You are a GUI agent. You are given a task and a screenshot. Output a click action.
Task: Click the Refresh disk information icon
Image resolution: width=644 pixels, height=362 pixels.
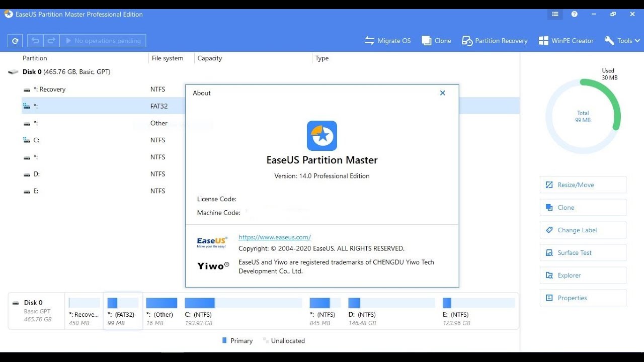click(16, 41)
